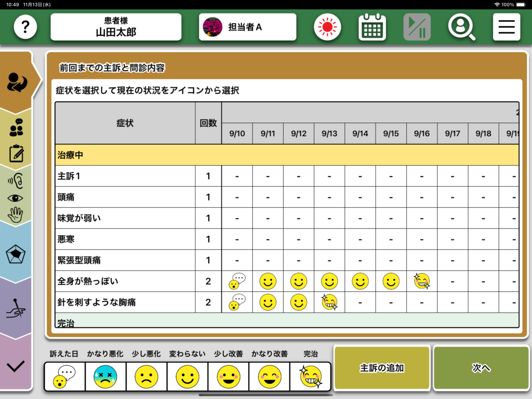Pick the 'かなり改善' laughing face
532x399 pixels.
click(x=269, y=376)
